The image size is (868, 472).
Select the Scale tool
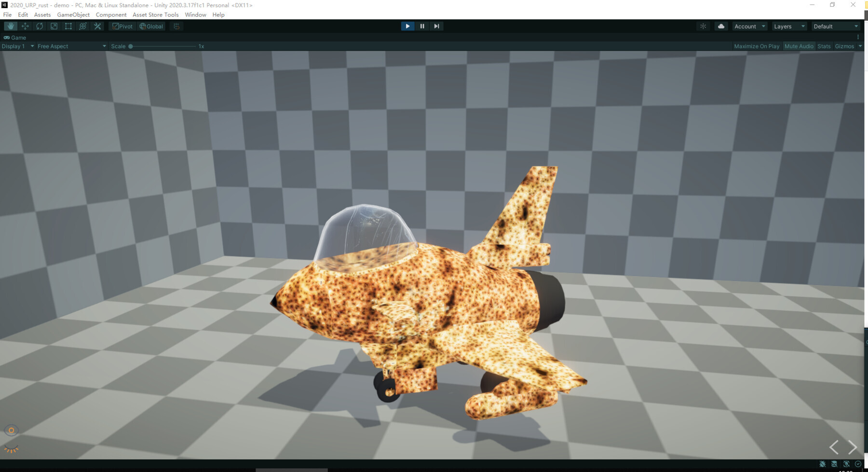pos(54,26)
